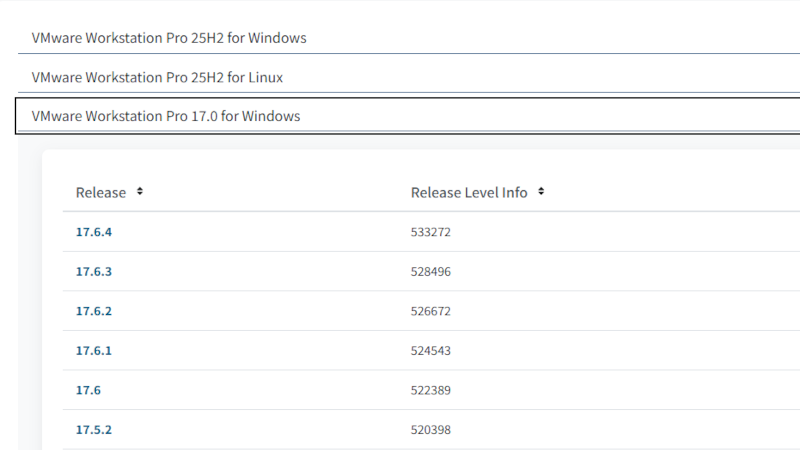800x450 pixels.
Task: Click build number 528496
Action: click(431, 272)
